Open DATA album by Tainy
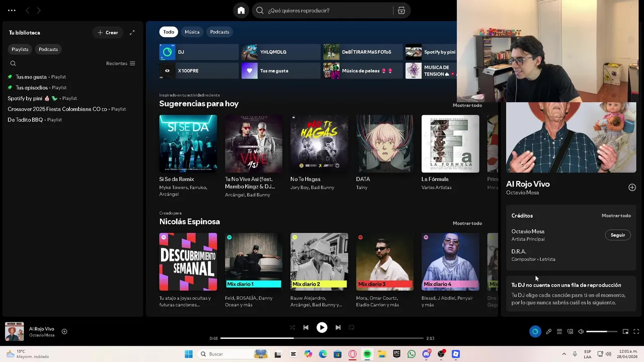 tap(385, 144)
